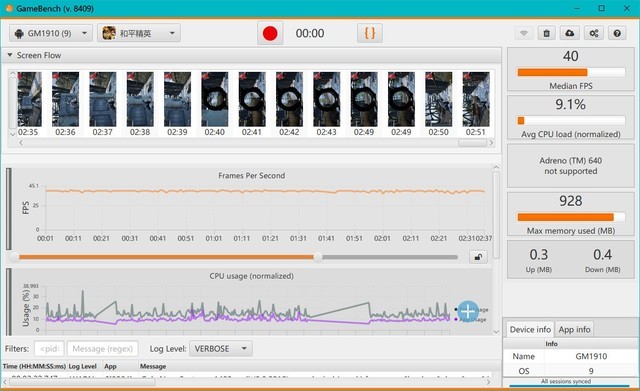Collapse the Screen Flow section
The width and height of the screenshot is (640, 391).
point(9,55)
